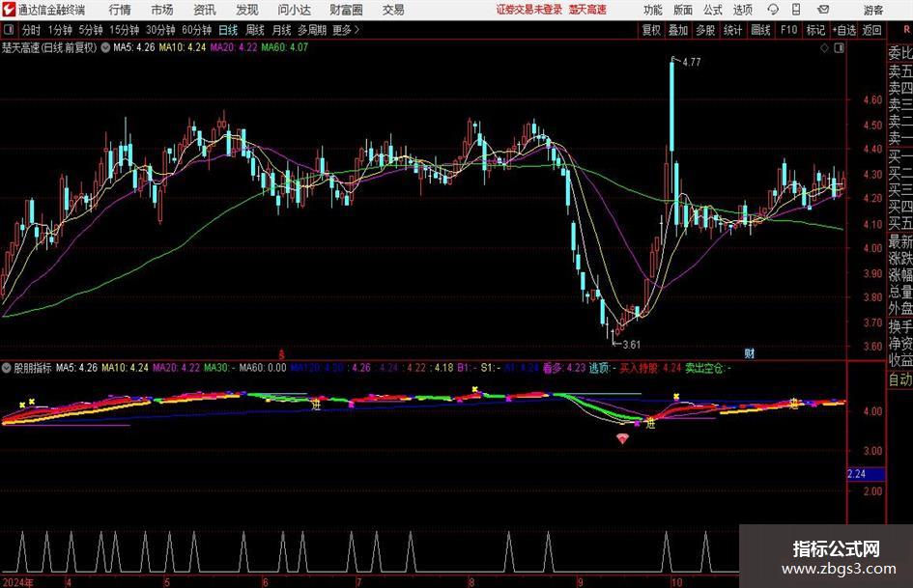Open the 选项 menu
The width and height of the screenshot is (913, 588).
[x=742, y=10]
